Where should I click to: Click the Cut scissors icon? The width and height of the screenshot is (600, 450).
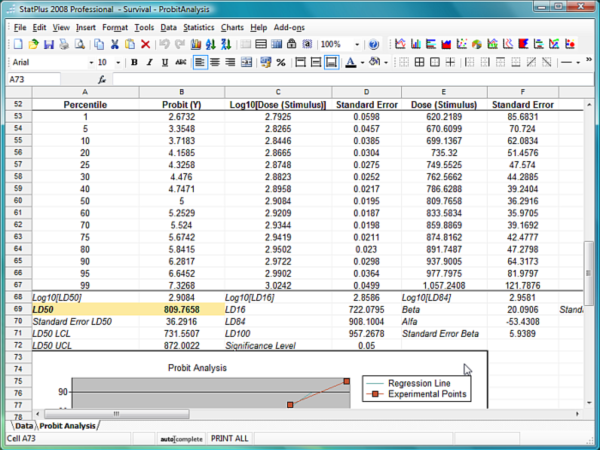click(x=115, y=44)
